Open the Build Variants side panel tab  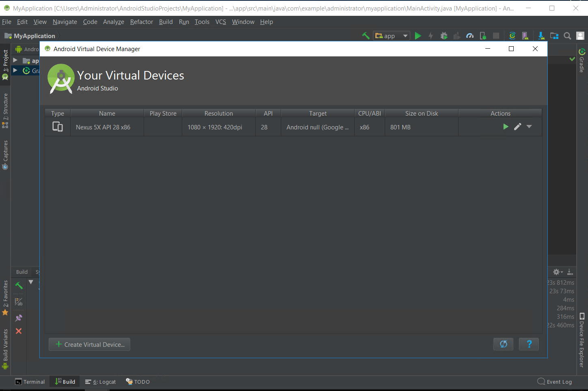point(5,349)
